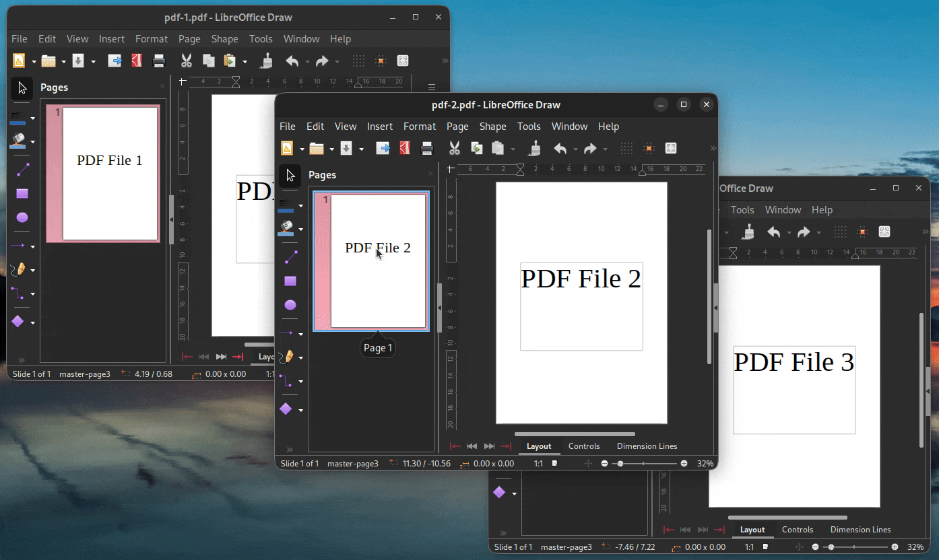Select the Rectangle tool
The height and width of the screenshot is (560, 939).
(x=290, y=281)
